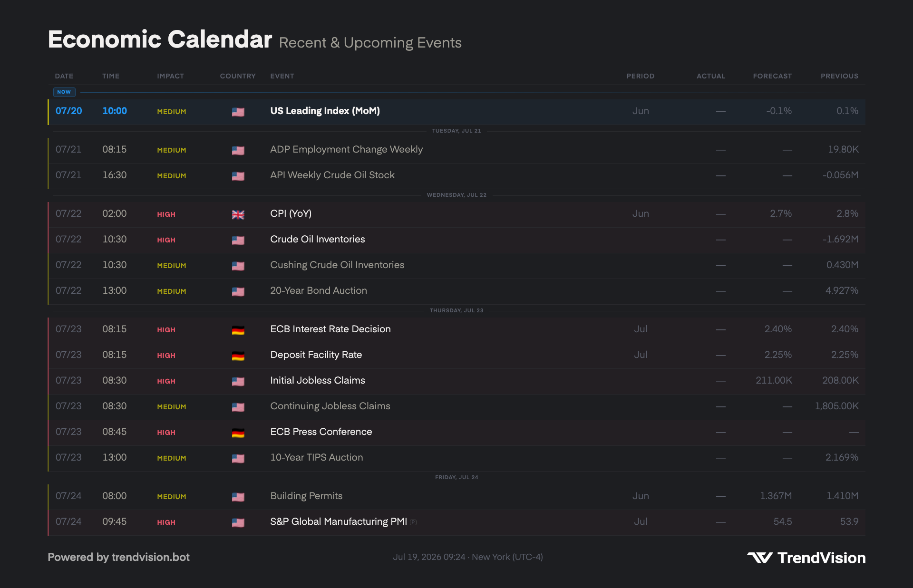Click the highlighted 10:00 time
The height and width of the screenshot is (588, 913).
click(x=115, y=111)
